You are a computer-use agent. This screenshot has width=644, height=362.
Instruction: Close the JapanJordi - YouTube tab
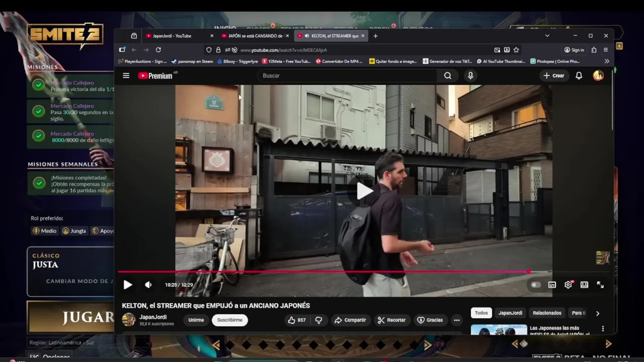pos(212,36)
